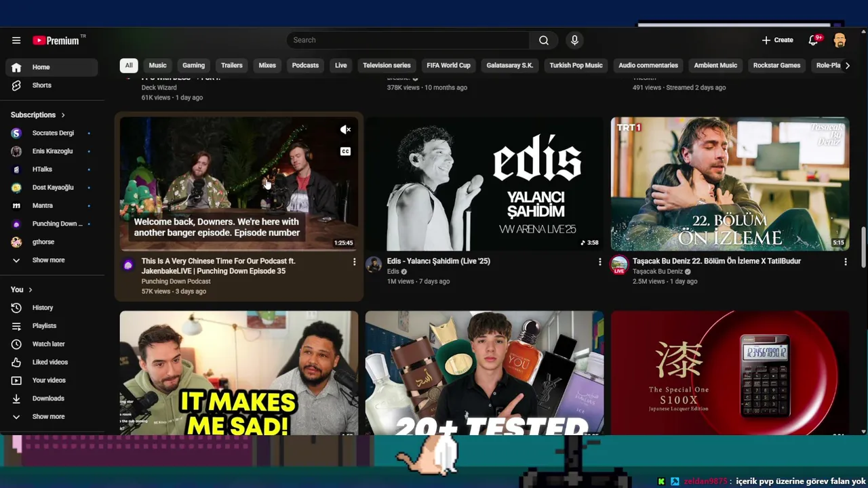
Task: Open options for Punching Down video
Action: (x=354, y=262)
